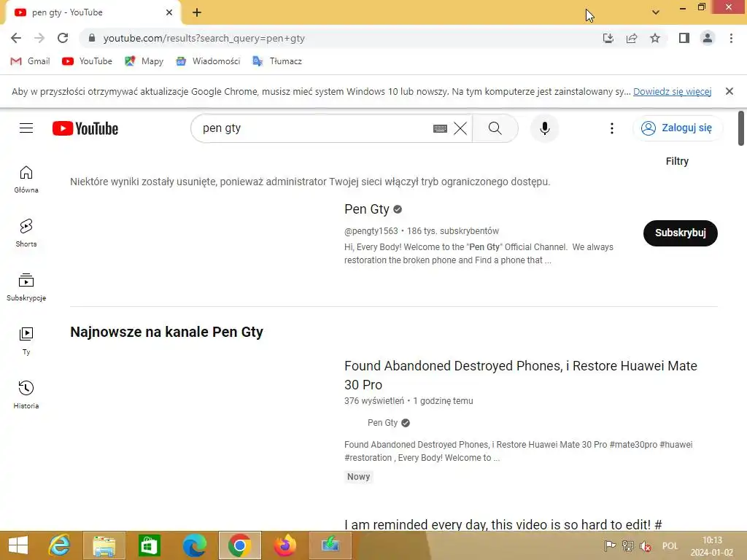The width and height of the screenshot is (747, 560).
Task: Open YouTube settings three-dot menu
Action: point(612,128)
